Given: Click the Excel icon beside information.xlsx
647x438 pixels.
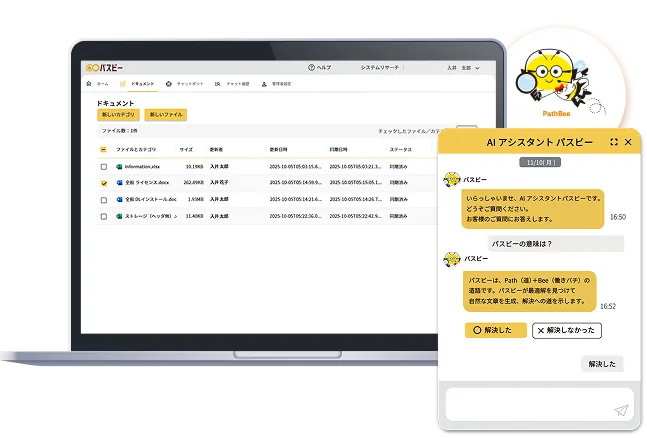Looking at the screenshot, I should coord(119,167).
